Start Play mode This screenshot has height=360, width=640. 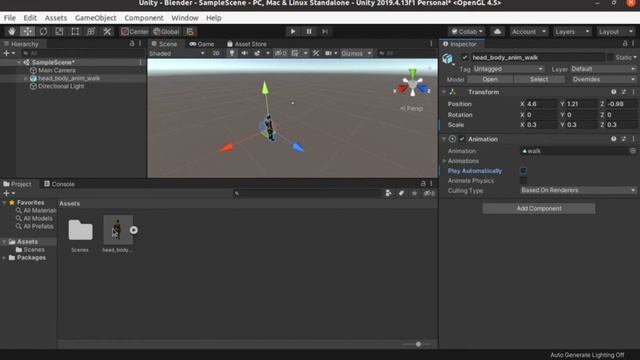point(293,31)
